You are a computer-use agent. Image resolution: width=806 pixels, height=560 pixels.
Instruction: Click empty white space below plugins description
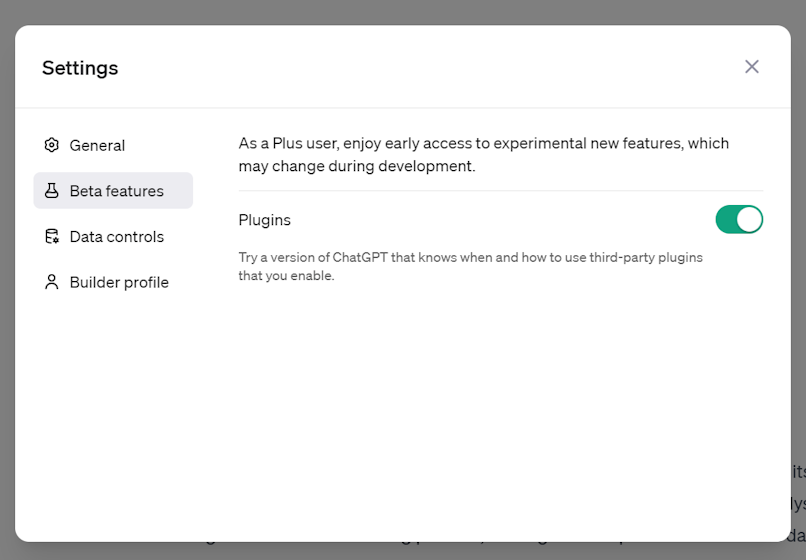point(501,401)
